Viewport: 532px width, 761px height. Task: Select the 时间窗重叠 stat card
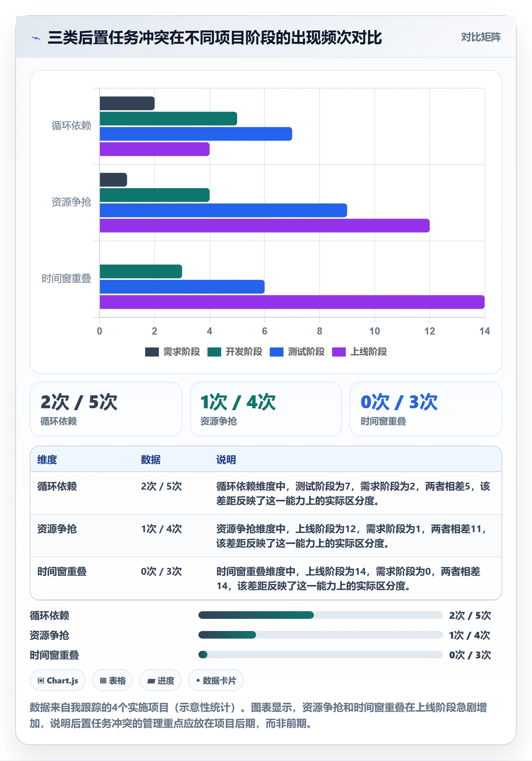(426, 409)
